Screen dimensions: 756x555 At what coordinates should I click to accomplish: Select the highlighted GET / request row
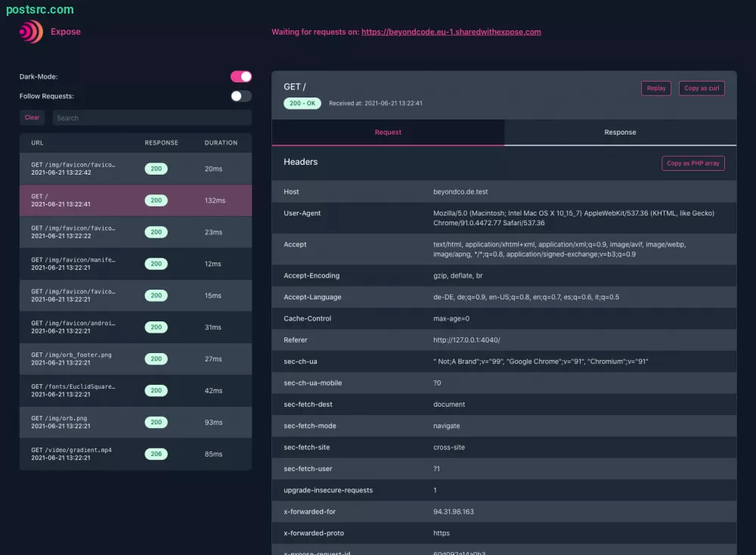[x=76, y=200]
